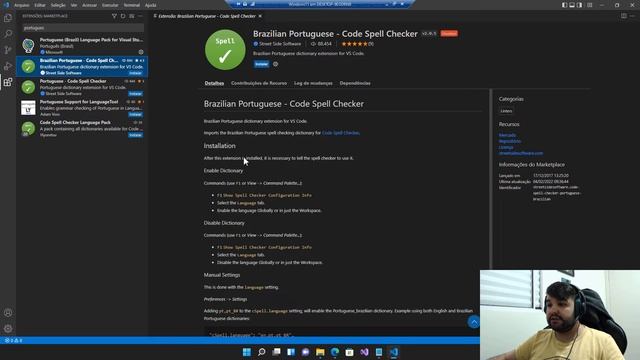
Task: Select Portuguese Support for LanguageTool item
Action: pyautogui.click(x=82, y=108)
